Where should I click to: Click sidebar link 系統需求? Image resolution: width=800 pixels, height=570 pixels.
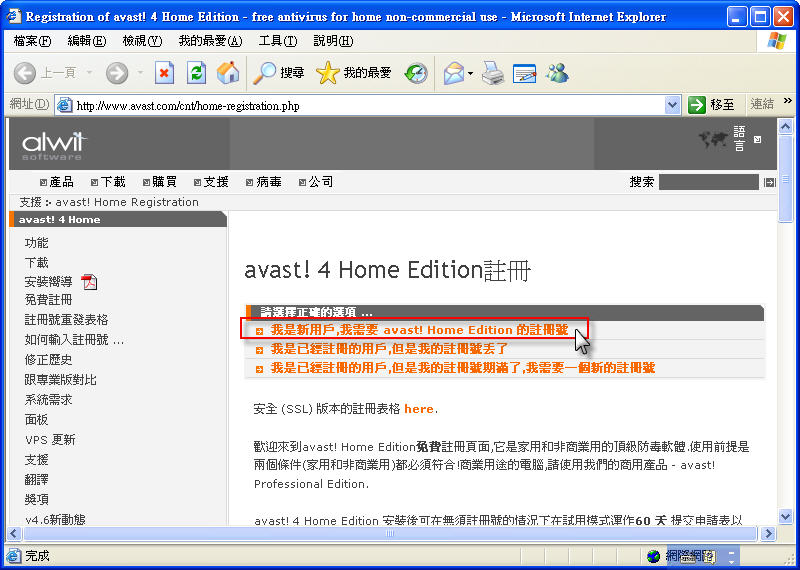(x=48, y=400)
